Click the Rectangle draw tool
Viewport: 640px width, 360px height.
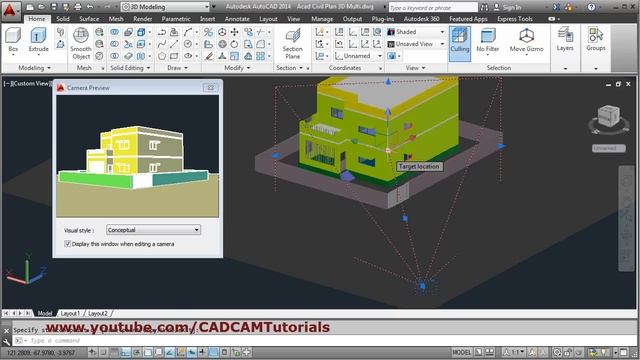[174, 56]
